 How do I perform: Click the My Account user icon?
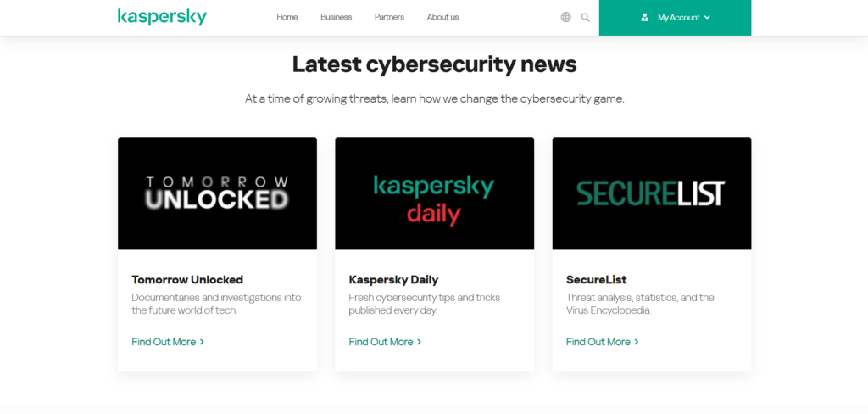pyautogui.click(x=644, y=17)
